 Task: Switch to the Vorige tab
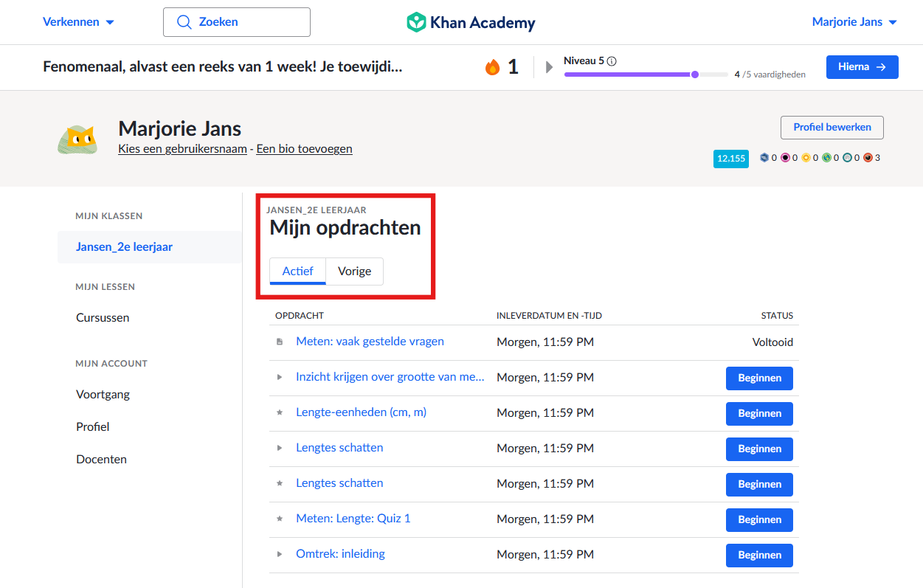click(354, 271)
